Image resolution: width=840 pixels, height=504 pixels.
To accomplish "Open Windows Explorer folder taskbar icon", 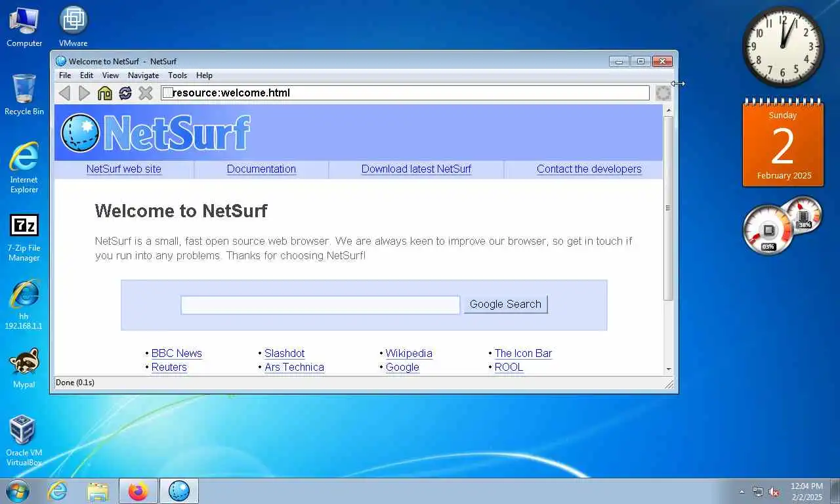I will click(98, 491).
